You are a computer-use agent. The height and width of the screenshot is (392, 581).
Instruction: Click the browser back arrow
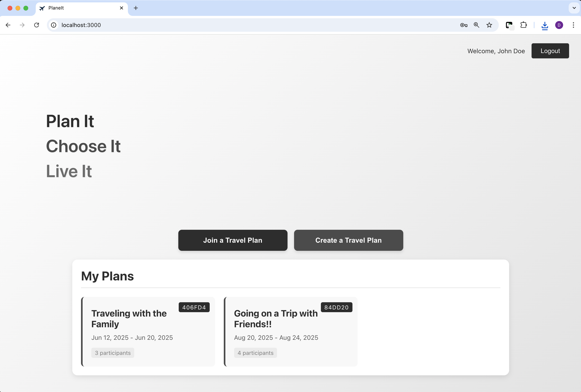8,25
